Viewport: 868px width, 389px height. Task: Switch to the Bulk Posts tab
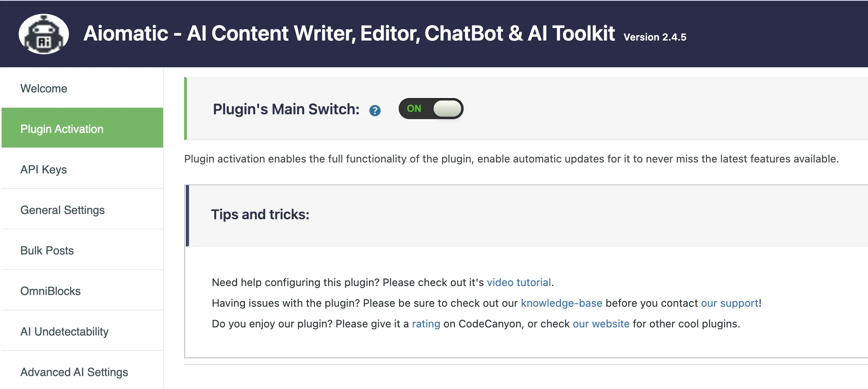click(x=82, y=250)
